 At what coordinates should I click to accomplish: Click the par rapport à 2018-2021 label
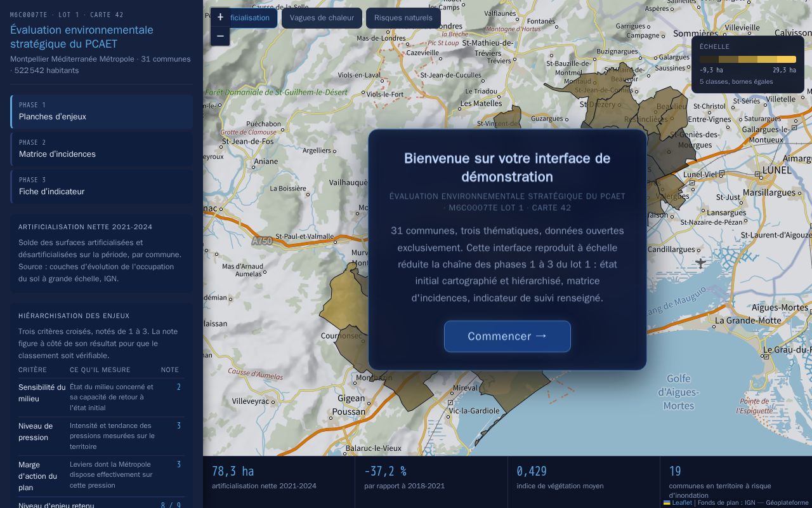404,486
